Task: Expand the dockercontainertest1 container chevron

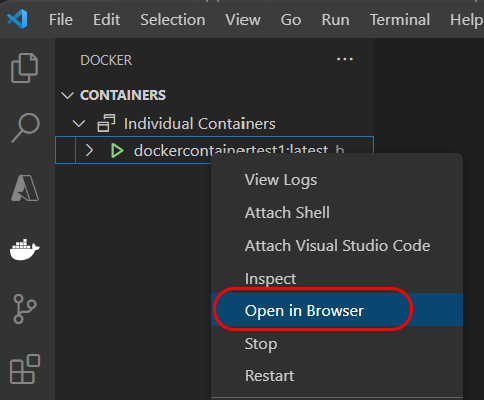Action: point(89,151)
